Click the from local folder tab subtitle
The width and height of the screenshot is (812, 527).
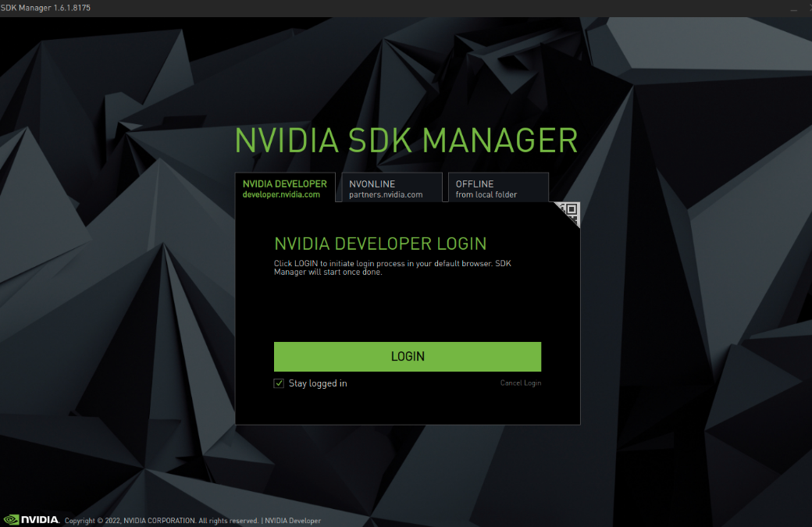coord(486,194)
